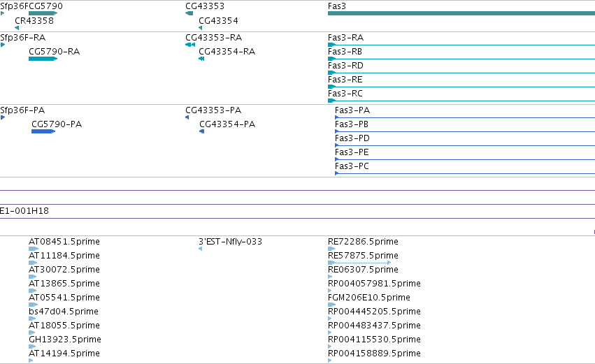The image size is (595, 364).
Task: Select the teal CG5790 gene bar in top track
Action: 43,13
